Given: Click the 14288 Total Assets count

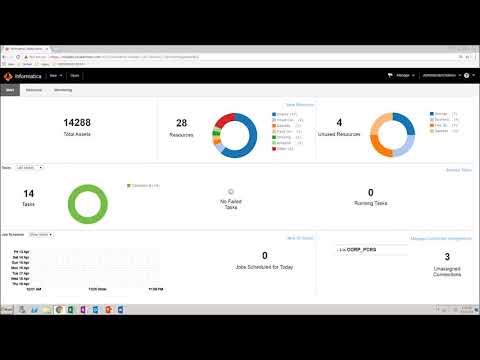Looking at the screenshot, I should coord(77,123).
